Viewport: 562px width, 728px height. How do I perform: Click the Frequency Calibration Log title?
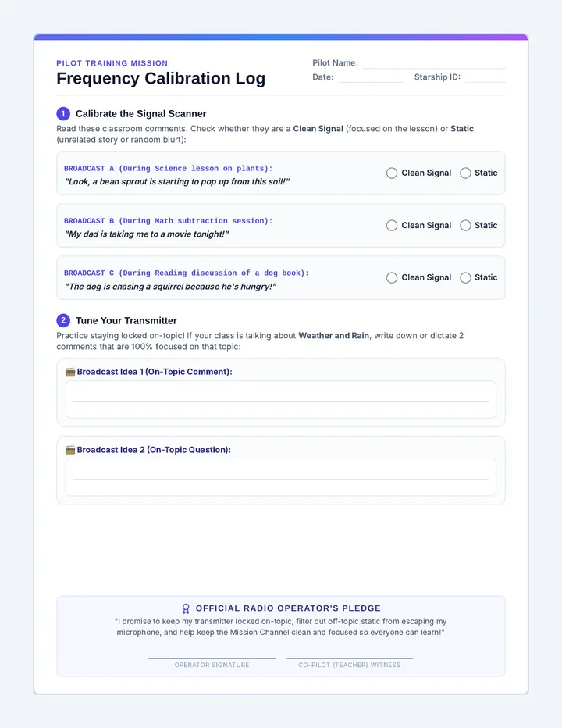click(x=161, y=78)
